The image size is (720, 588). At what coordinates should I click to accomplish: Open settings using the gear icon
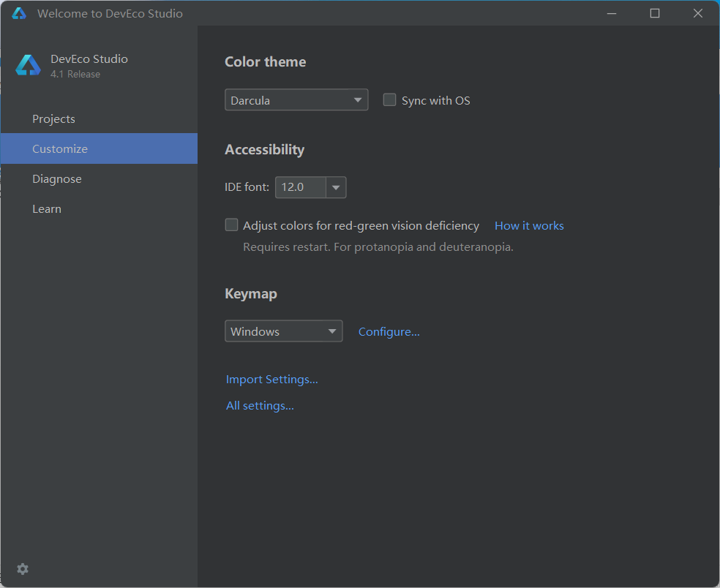(x=22, y=569)
